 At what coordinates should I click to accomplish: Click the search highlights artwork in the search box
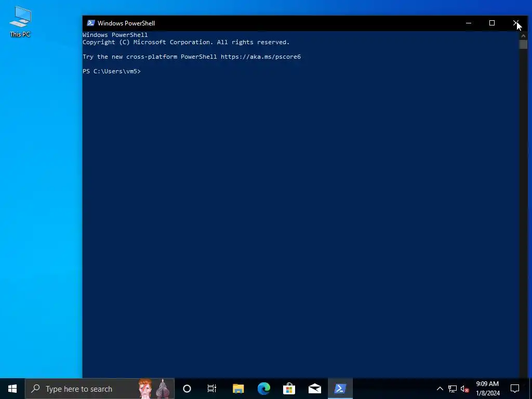pos(154,389)
